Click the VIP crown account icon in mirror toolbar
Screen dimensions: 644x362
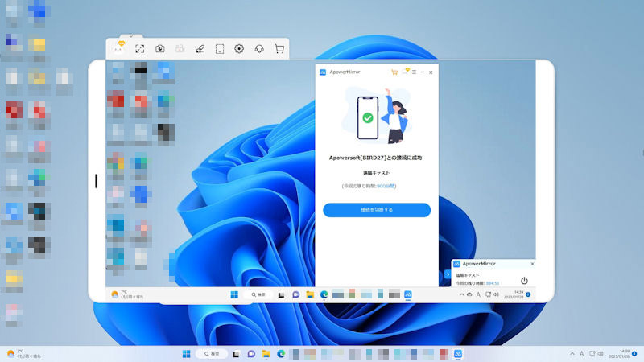click(x=119, y=47)
